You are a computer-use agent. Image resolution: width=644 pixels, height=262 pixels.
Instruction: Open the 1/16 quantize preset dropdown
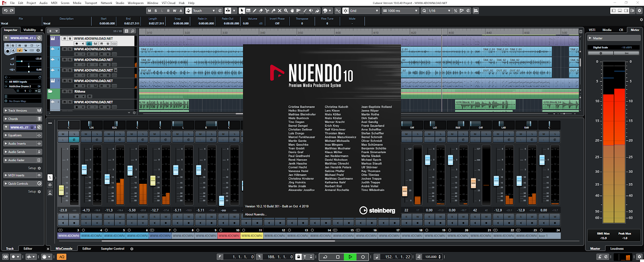tap(439, 10)
